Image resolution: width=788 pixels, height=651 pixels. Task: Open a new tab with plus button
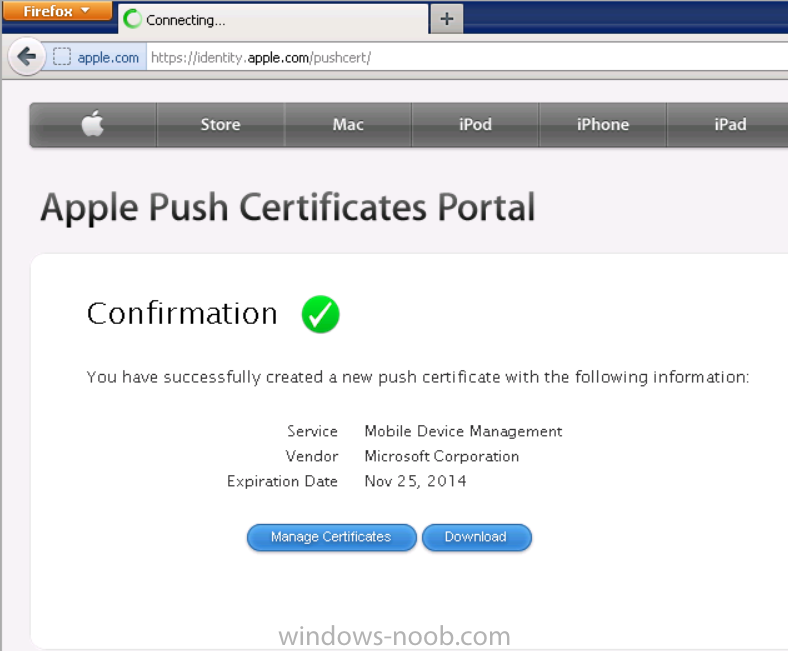point(447,19)
